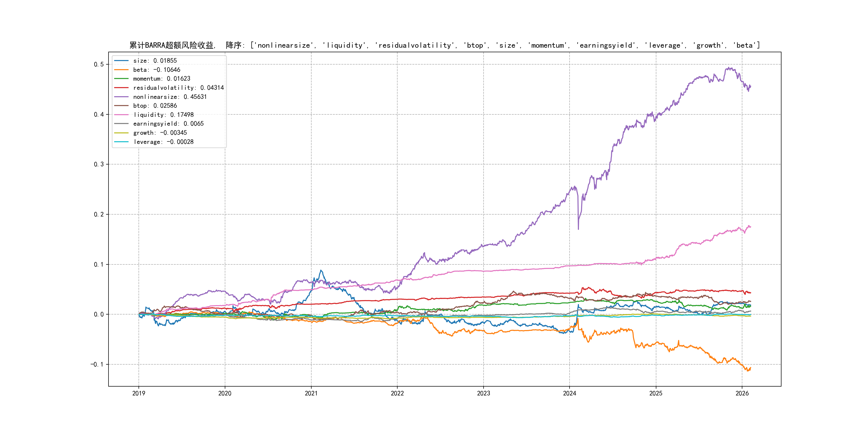Click the red residualvolatility legend line swatch
This screenshot has height=434, width=868.
click(x=121, y=88)
